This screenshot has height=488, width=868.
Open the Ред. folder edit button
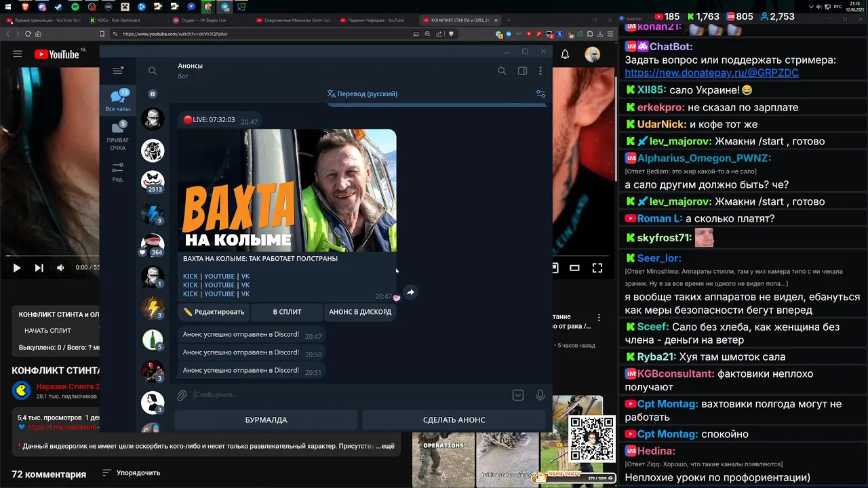(117, 172)
